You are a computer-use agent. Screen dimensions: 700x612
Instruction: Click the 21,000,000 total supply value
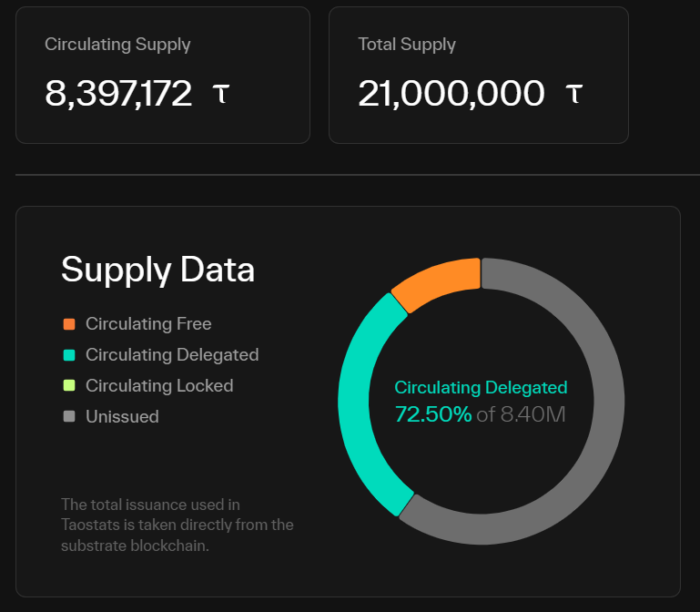(451, 93)
